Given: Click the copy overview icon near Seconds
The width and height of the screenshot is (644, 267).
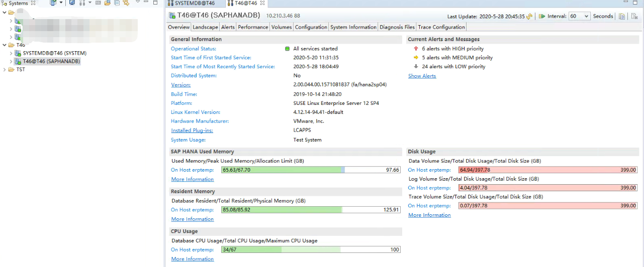Looking at the screenshot, I should point(622,16).
